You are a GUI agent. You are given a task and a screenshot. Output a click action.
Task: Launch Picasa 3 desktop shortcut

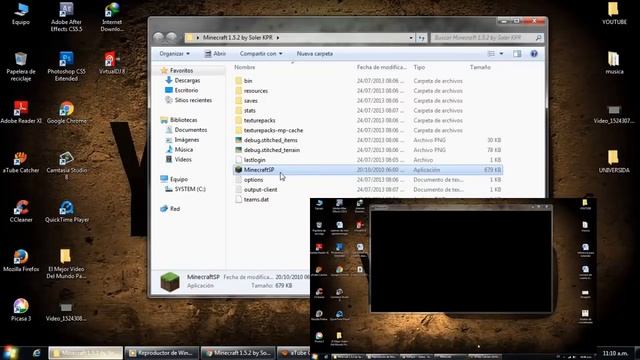[x=21, y=310]
